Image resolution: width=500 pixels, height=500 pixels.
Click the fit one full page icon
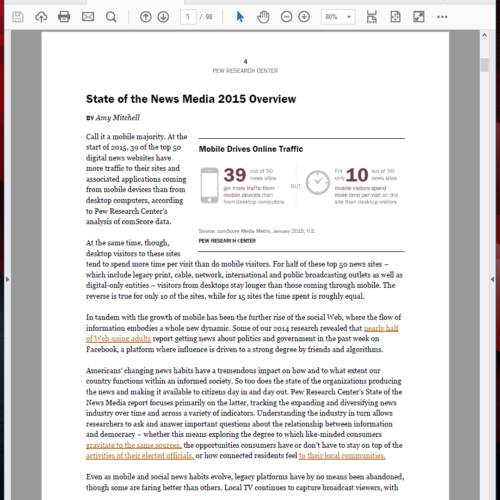[395, 17]
